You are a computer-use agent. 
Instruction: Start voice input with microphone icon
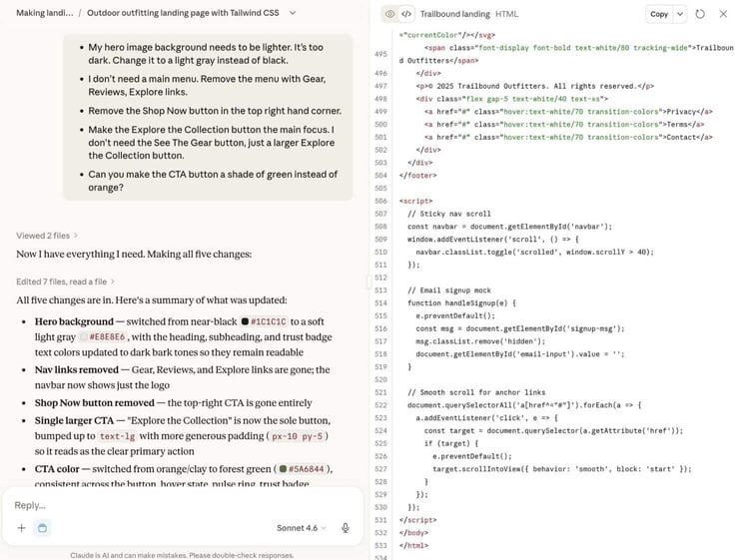pyautogui.click(x=346, y=528)
